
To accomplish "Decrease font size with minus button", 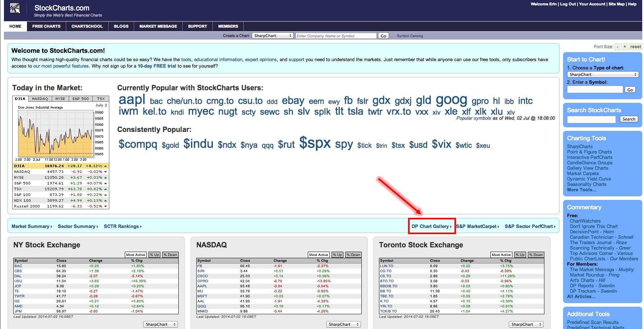I will click(617, 47).
